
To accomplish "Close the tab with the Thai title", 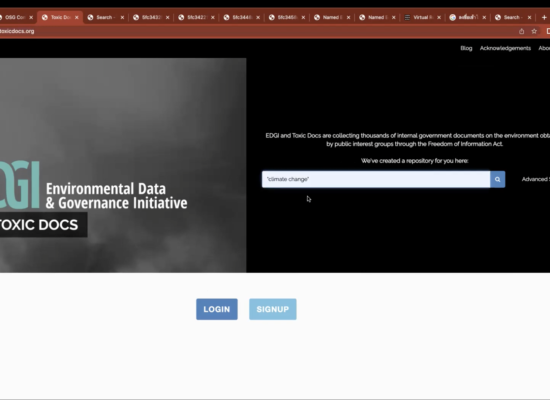I will (x=484, y=17).
